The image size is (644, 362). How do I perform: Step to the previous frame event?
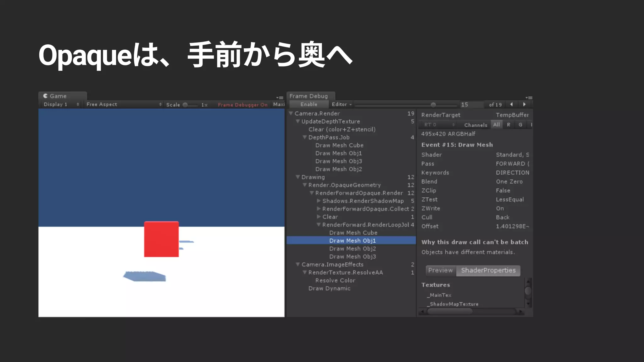click(x=511, y=104)
